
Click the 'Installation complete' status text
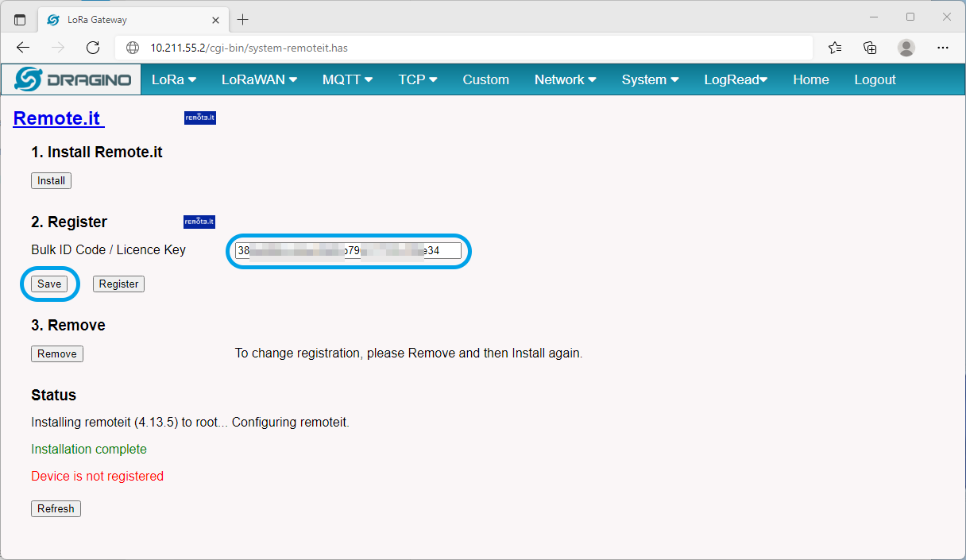point(89,450)
